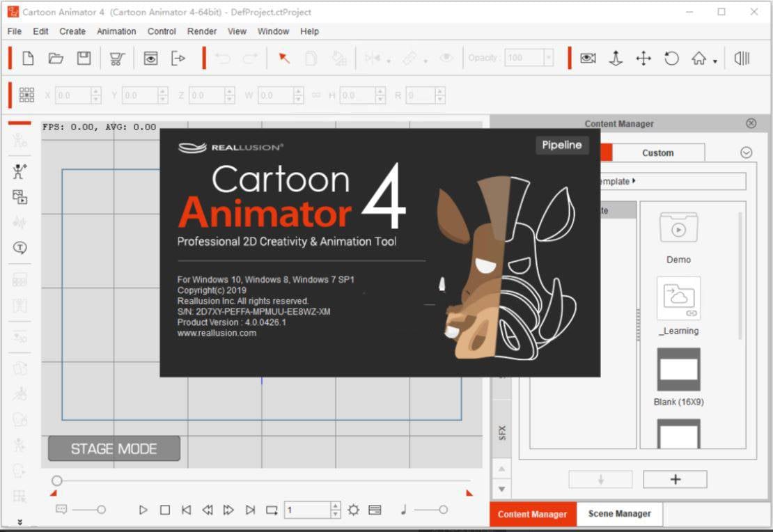Click the camera record icon
Viewport: 773px width, 532px height.
(588, 58)
